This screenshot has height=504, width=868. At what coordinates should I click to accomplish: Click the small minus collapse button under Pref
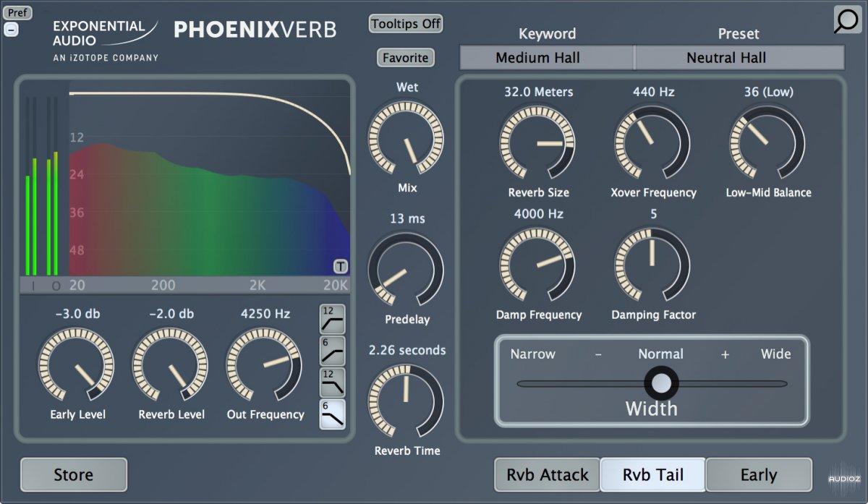pyautogui.click(x=10, y=30)
